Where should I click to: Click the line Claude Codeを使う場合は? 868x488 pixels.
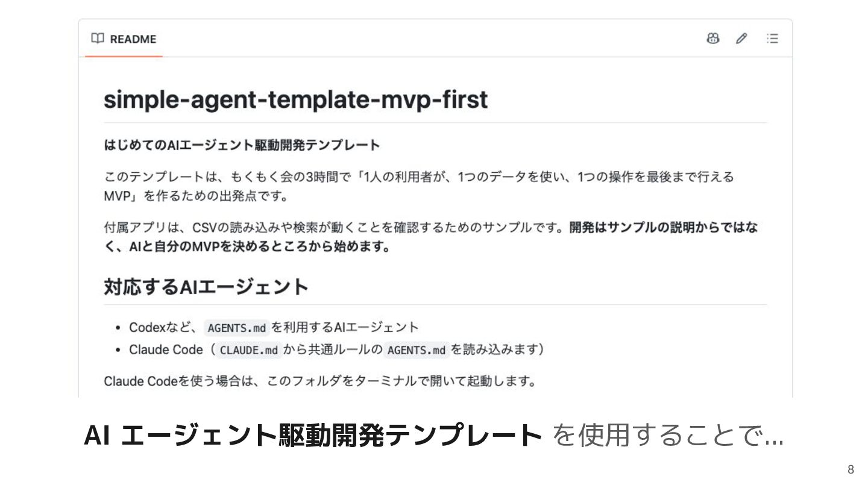coord(320,381)
